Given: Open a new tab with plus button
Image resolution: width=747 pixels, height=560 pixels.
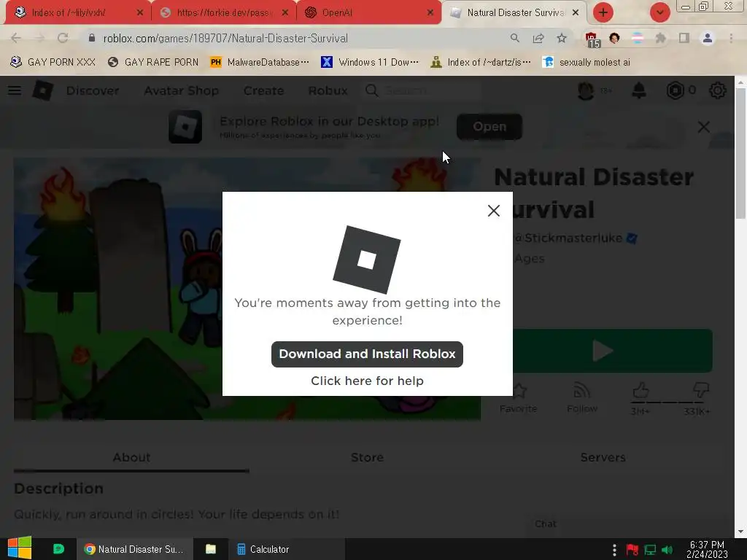Looking at the screenshot, I should pyautogui.click(x=603, y=12).
